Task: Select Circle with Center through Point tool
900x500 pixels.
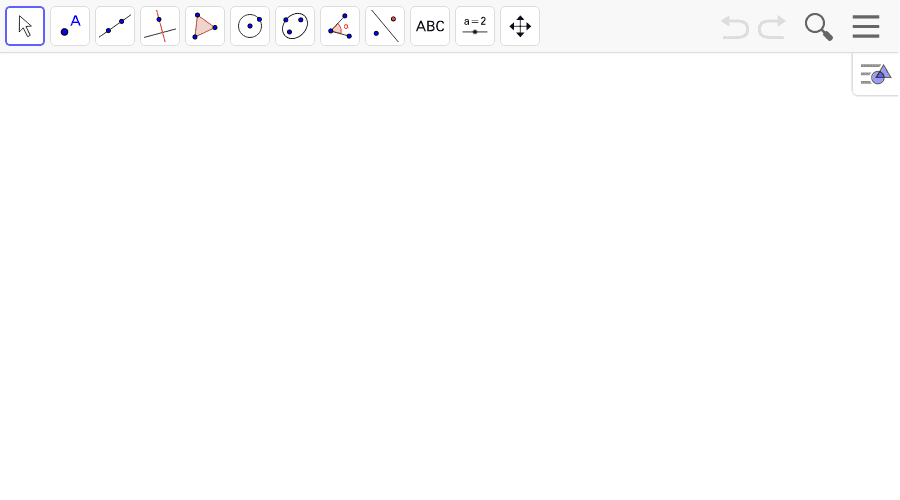Action: point(250,26)
